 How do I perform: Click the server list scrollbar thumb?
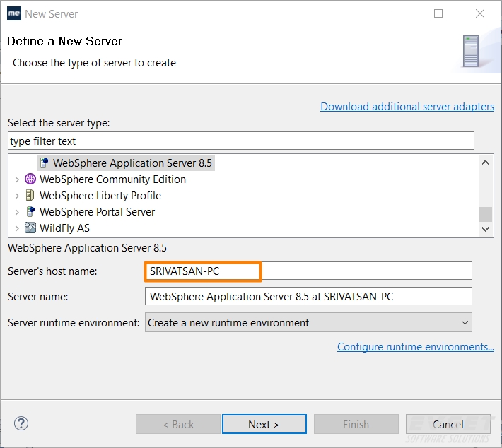click(485, 214)
